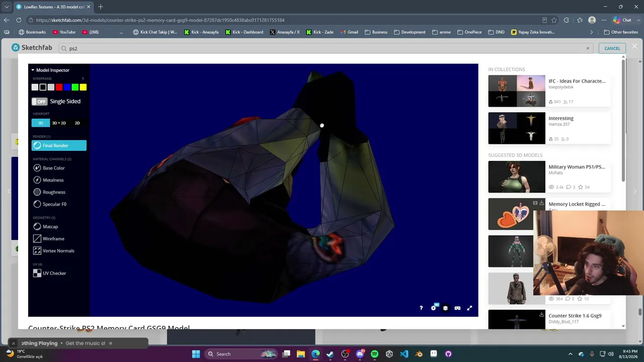Open the Kick - Dashboard bookmark
This screenshot has width=644, height=362.
coord(244,32)
